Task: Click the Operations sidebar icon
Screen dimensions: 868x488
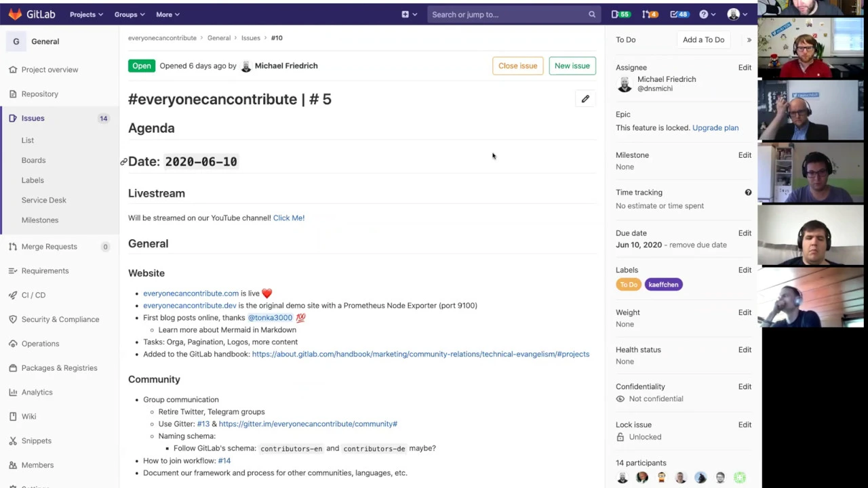Action: pyautogui.click(x=12, y=344)
